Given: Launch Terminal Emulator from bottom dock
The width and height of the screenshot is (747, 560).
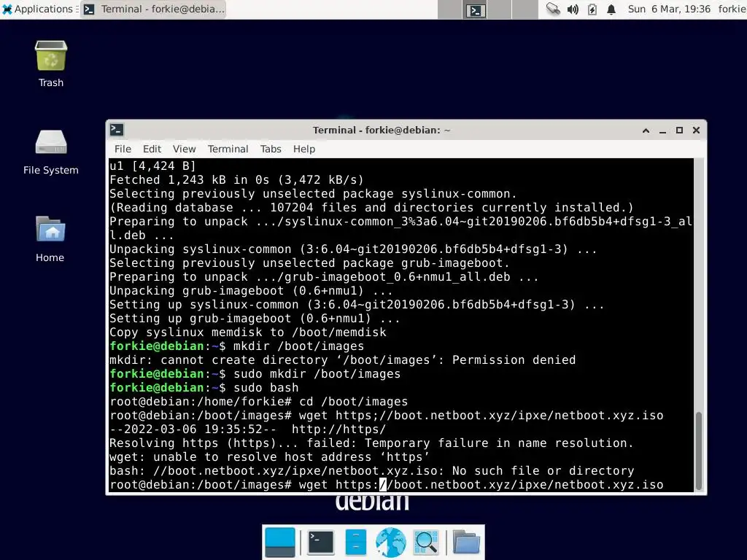Looking at the screenshot, I should [x=321, y=542].
